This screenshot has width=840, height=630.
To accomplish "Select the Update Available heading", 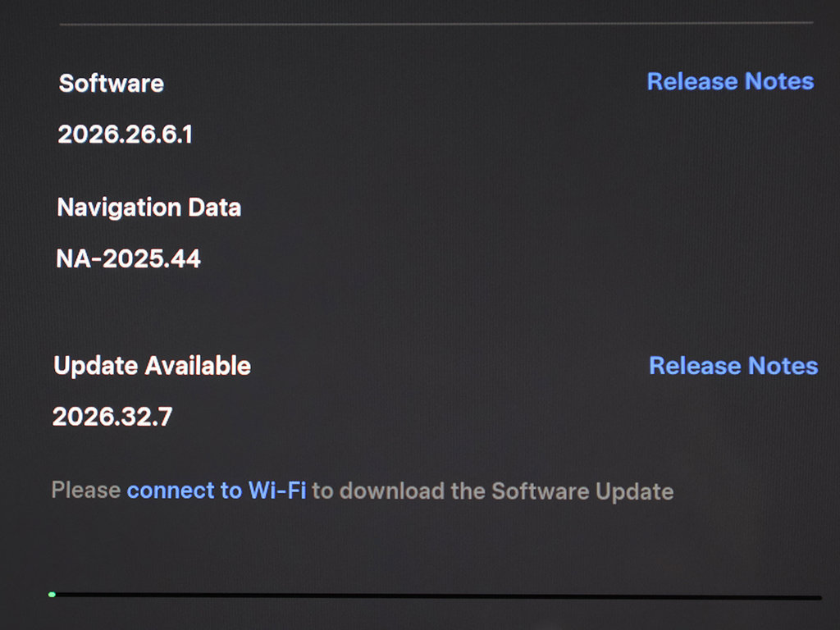I will click(152, 366).
